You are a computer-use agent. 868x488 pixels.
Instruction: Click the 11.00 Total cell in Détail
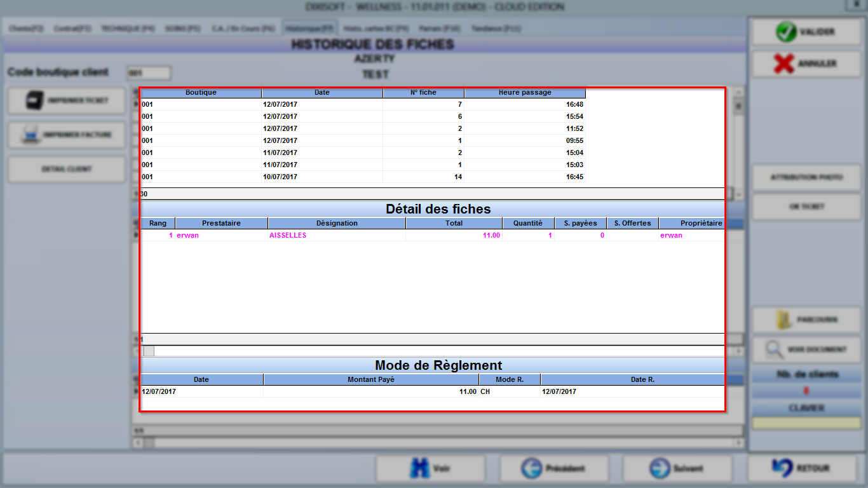pos(454,236)
